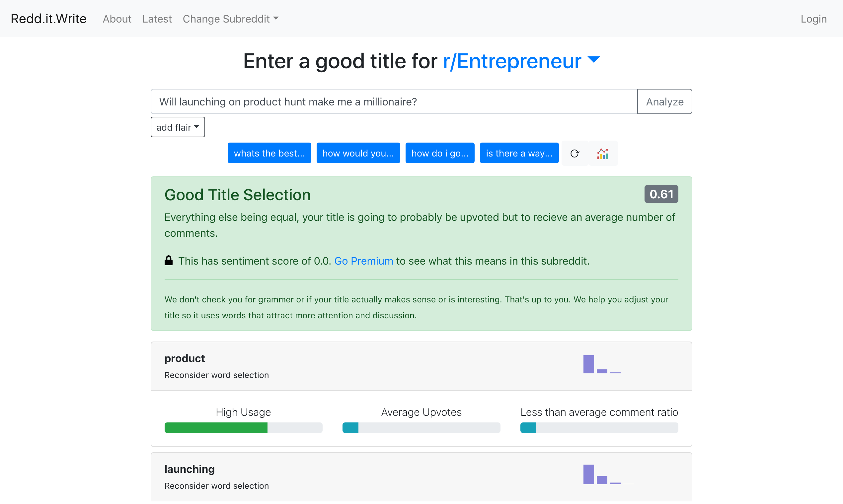Pick the 'is there a way...' suggestion
This screenshot has height=504, width=843.
click(519, 153)
